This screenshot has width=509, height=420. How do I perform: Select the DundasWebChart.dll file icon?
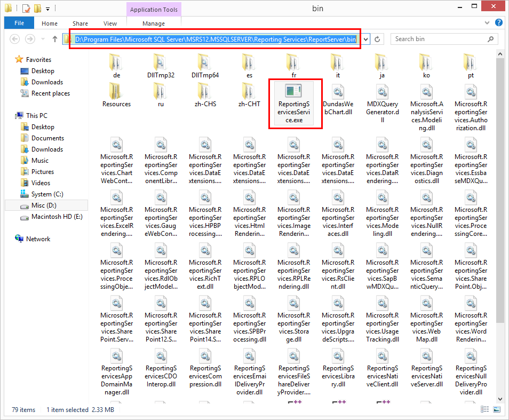[x=338, y=92]
